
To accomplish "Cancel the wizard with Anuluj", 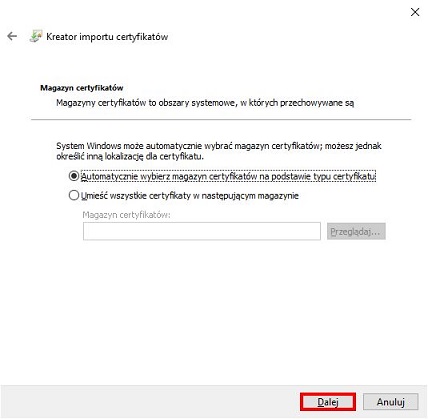I will point(391,402).
